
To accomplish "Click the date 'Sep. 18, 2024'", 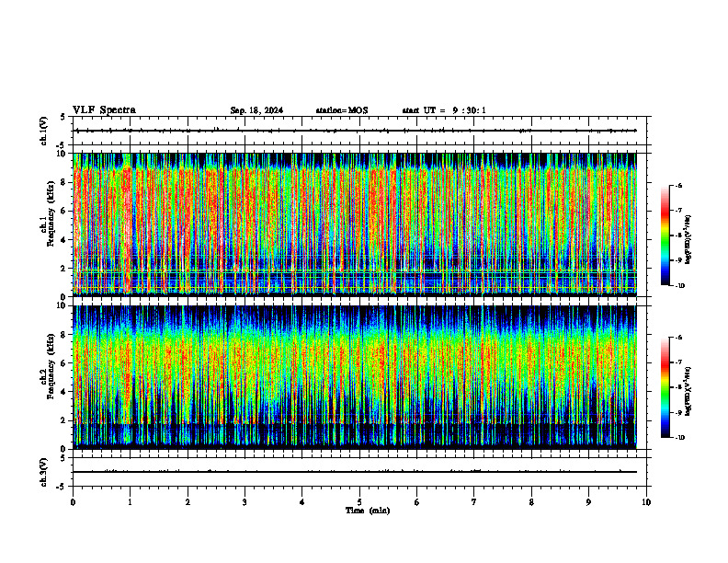I will (256, 110).
